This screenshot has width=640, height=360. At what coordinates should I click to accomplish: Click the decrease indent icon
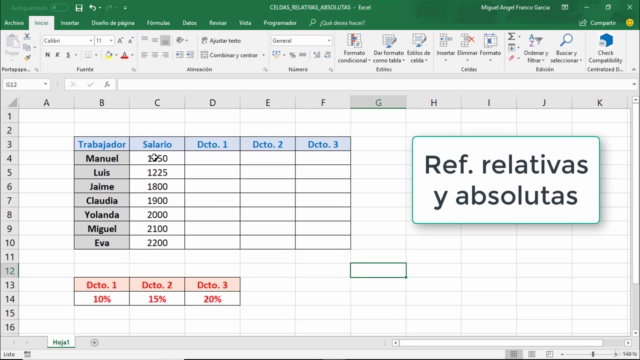point(180,55)
